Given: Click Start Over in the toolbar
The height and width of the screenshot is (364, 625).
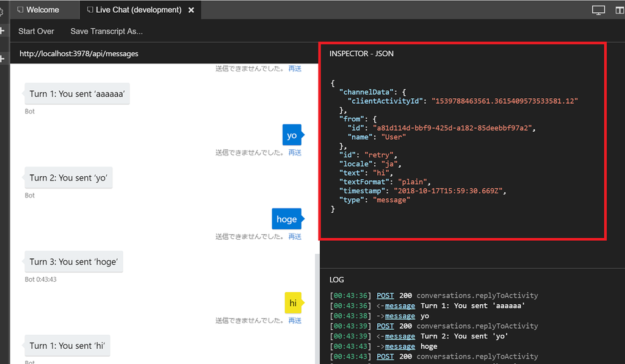Looking at the screenshot, I should pyautogui.click(x=36, y=31).
